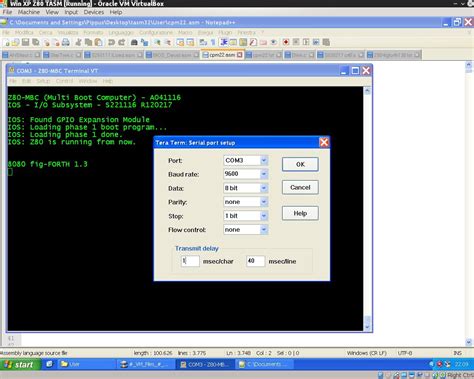Click the Tera Term terminal vertical scrollbar

[x=367, y=208]
